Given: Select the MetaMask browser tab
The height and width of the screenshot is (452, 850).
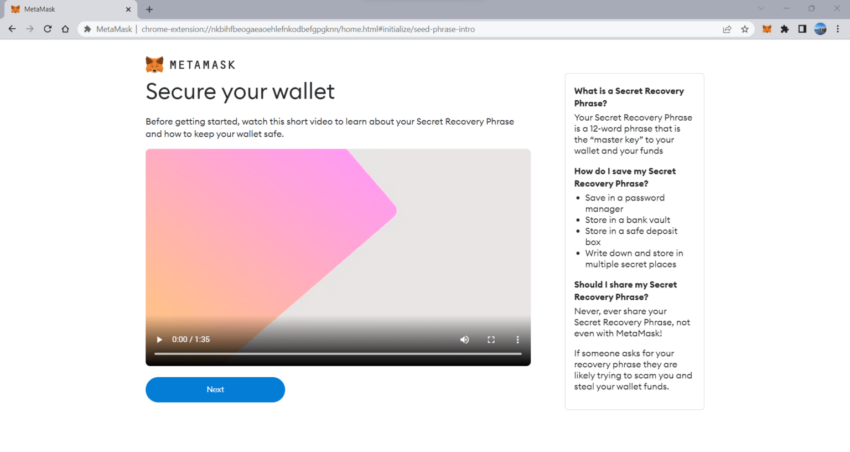Looking at the screenshot, I should [69, 9].
